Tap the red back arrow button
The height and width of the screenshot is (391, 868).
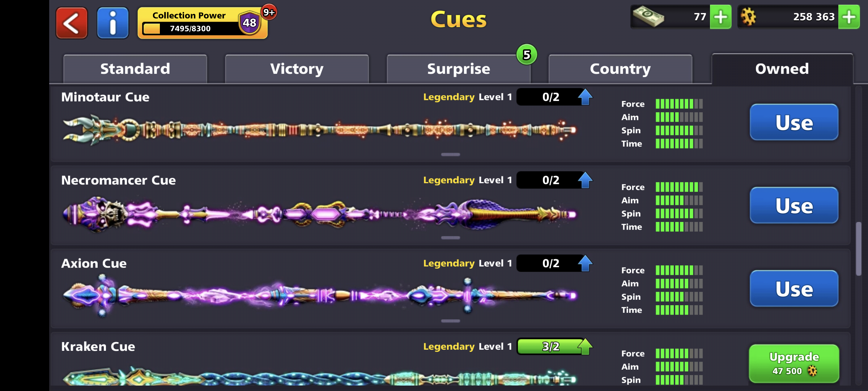click(72, 23)
